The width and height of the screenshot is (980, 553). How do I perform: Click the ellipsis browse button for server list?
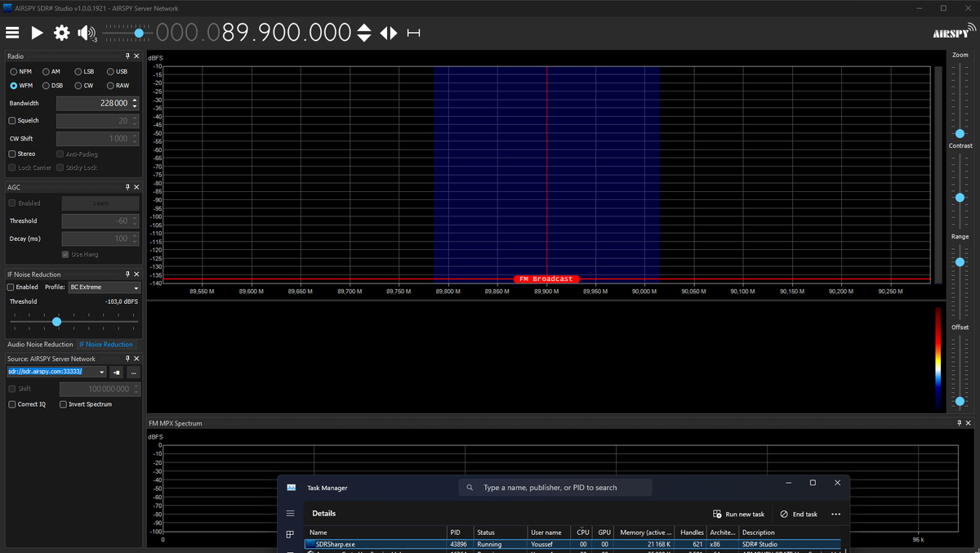(133, 372)
